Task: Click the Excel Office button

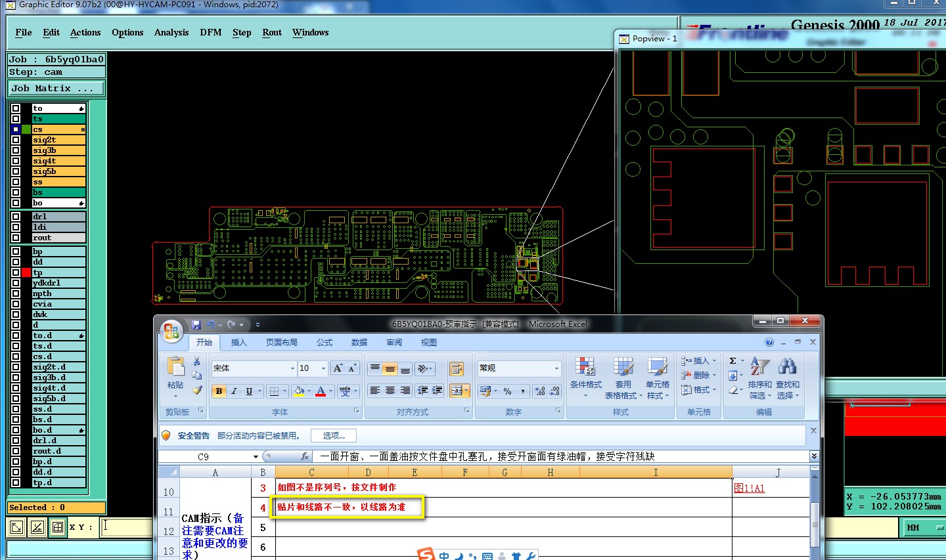Action: point(171,332)
